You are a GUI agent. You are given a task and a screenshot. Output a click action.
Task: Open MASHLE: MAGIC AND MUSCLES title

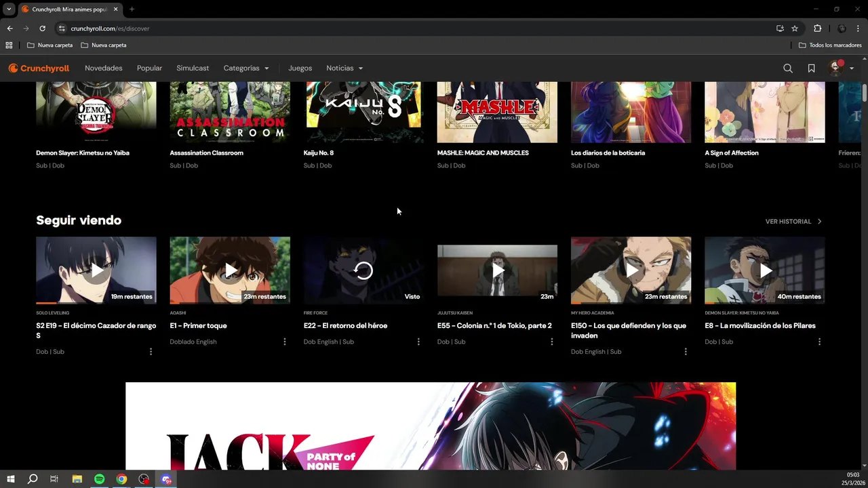coord(483,152)
